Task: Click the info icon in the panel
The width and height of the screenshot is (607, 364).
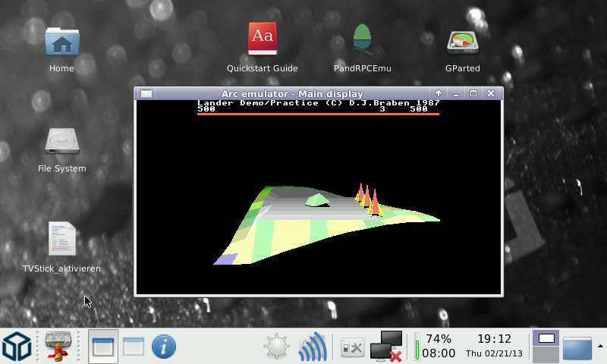Action: pos(163,347)
